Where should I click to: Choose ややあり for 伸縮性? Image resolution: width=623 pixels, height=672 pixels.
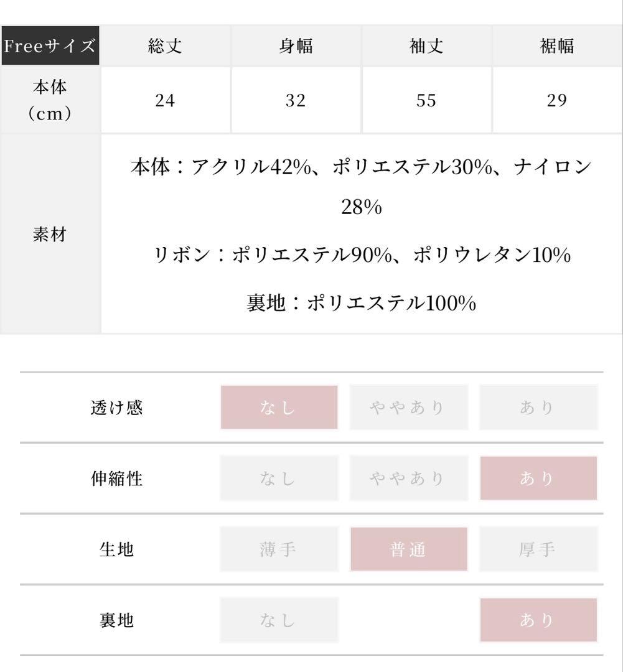click(408, 478)
